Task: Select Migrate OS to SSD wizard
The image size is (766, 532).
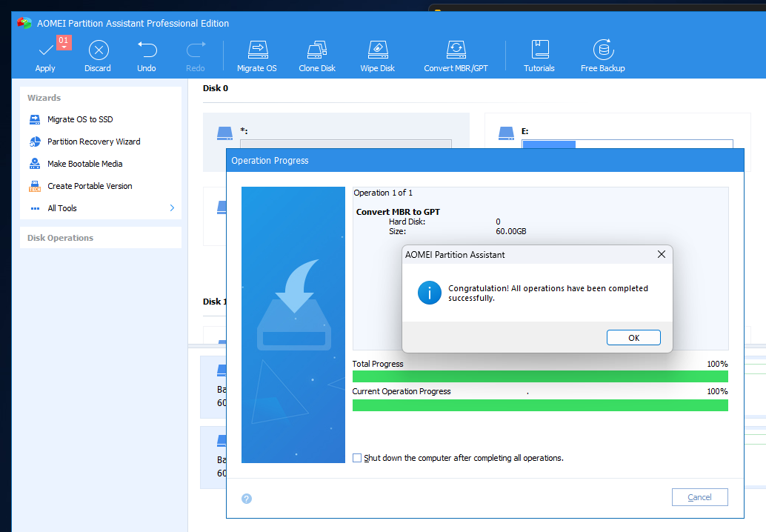Action: click(80, 119)
